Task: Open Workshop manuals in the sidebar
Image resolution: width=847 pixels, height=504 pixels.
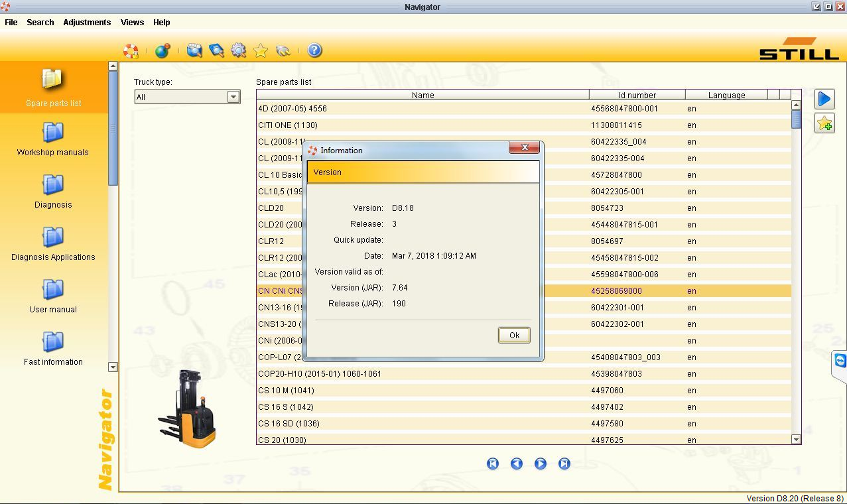Action: point(53,139)
